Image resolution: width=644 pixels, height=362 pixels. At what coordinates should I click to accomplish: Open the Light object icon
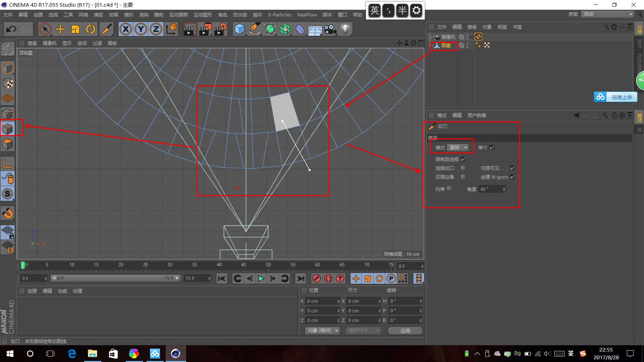pyautogui.click(x=345, y=29)
